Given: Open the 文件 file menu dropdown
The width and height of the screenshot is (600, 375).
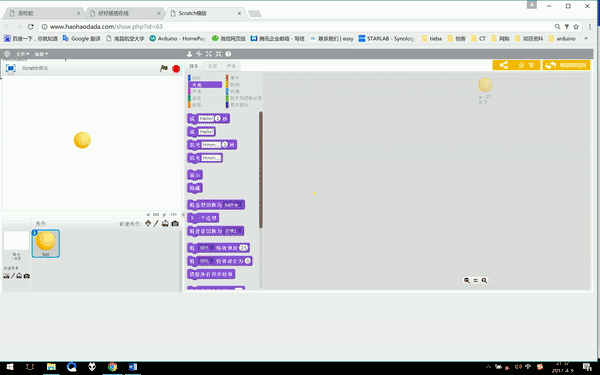Looking at the screenshot, I should click(23, 54).
